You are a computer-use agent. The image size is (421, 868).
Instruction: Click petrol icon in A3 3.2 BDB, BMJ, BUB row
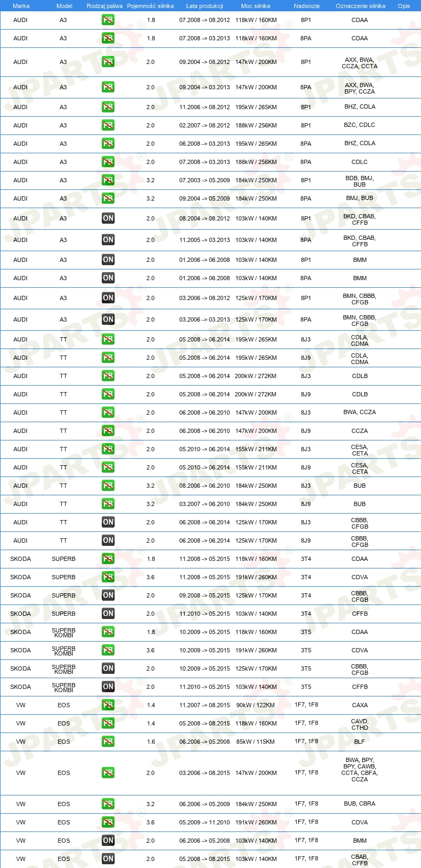click(x=108, y=180)
